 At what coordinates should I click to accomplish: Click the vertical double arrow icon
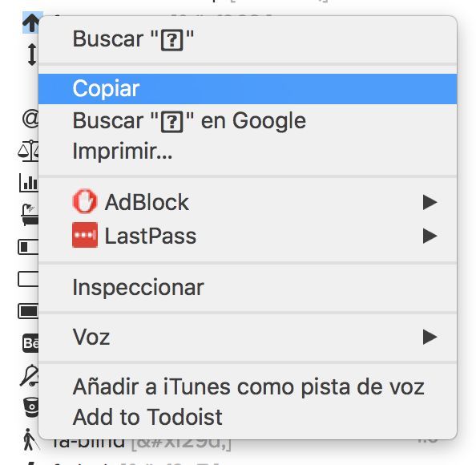tap(32, 55)
